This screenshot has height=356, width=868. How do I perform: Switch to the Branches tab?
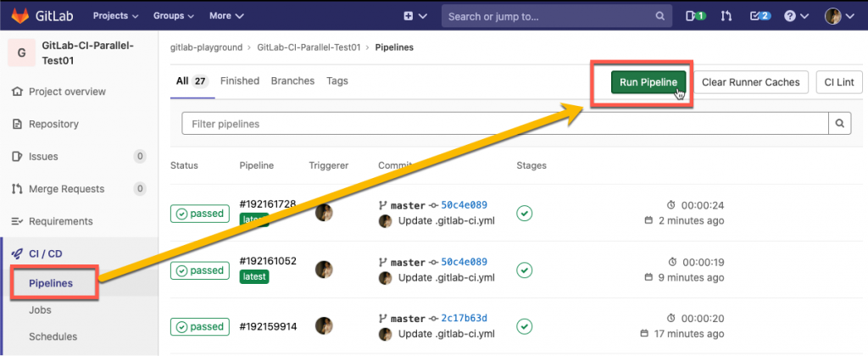coord(292,81)
